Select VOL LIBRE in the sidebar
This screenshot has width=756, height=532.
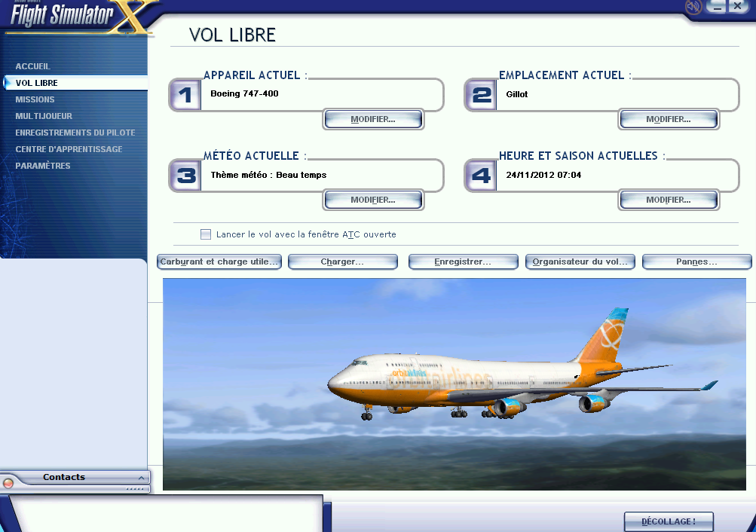(75, 83)
